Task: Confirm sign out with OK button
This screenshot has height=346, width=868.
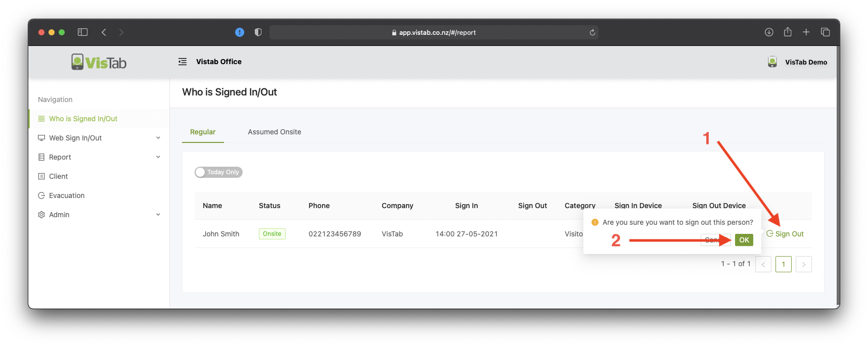Action: coord(744,240)
